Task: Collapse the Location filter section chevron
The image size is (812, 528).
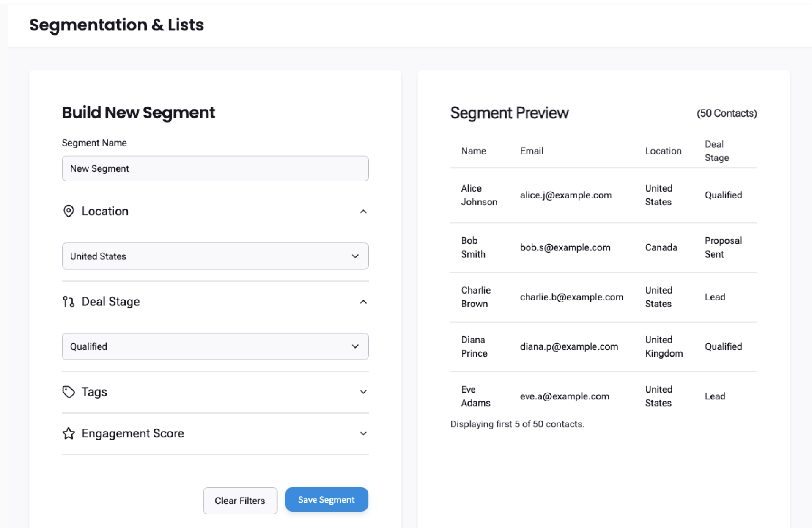Action: pyautogui.click(x=363, y=212)
